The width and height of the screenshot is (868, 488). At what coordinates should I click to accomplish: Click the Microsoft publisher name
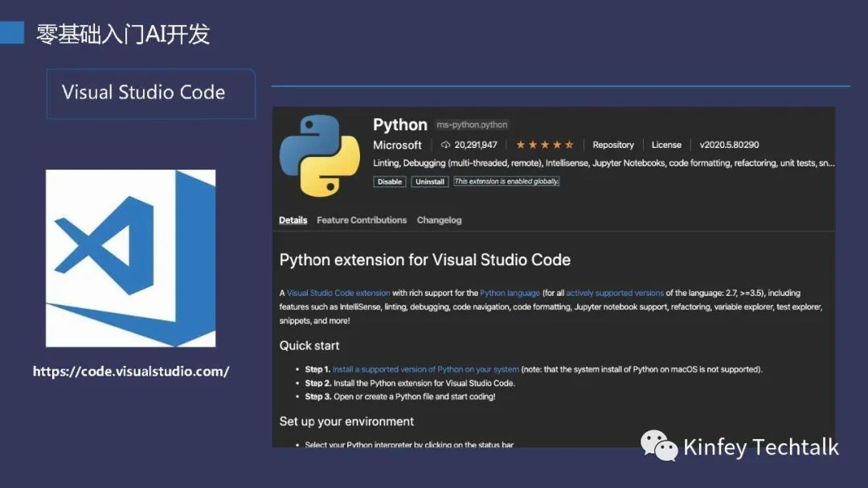click(397, 146)
